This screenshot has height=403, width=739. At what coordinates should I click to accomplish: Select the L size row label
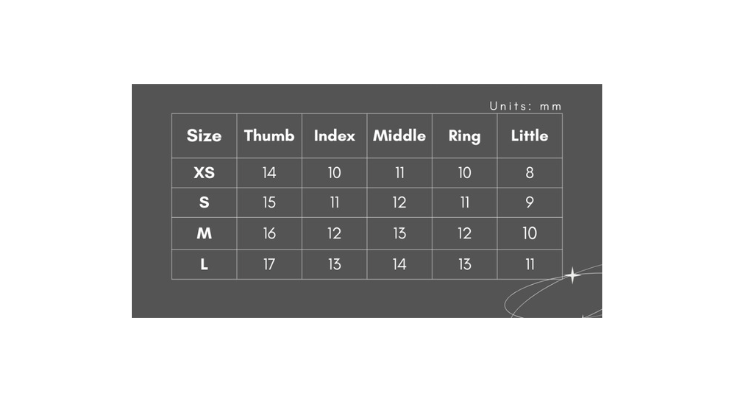click(204, 265)
